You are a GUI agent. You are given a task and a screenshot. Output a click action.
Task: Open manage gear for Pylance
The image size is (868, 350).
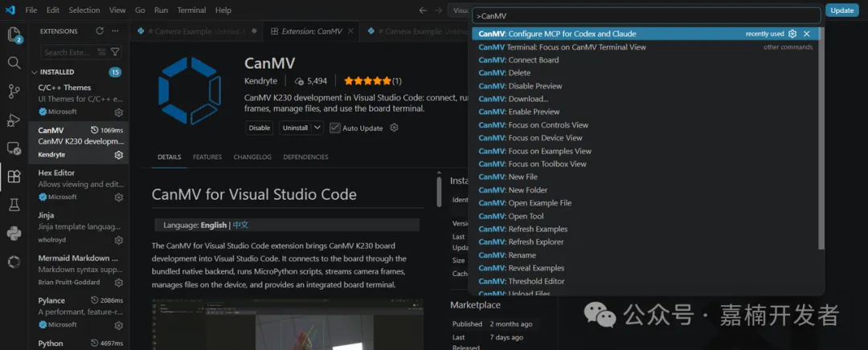point(118,324)
